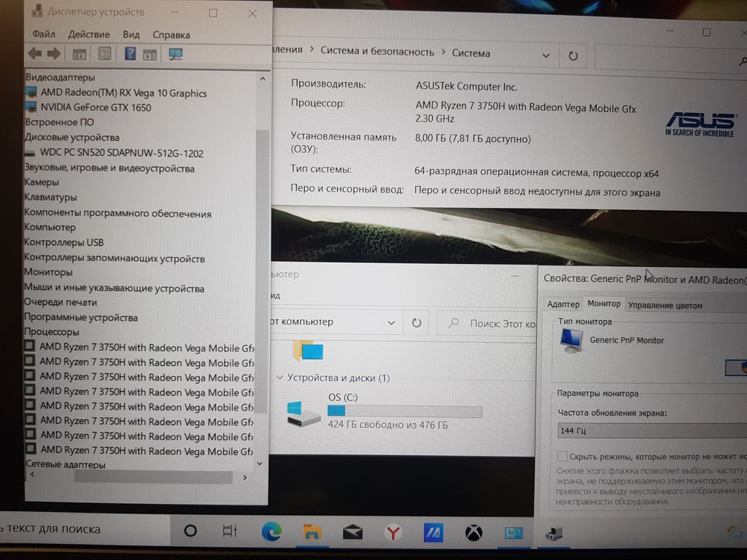Switch to the Device Manager taskbar icon
Image resolution: width=747 pixels, height=560 pixels.
[554, 534]
